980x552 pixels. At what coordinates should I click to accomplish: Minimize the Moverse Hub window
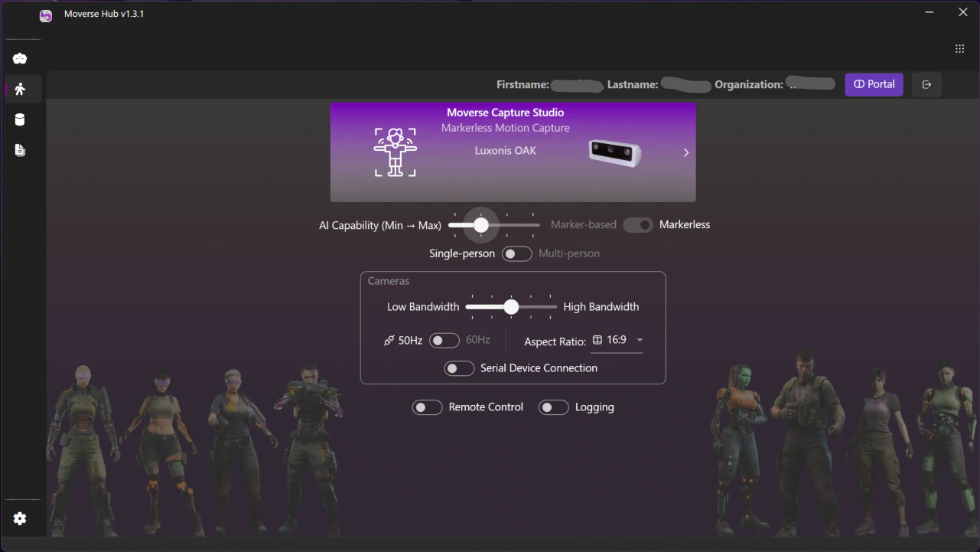[x=930, y=12]
